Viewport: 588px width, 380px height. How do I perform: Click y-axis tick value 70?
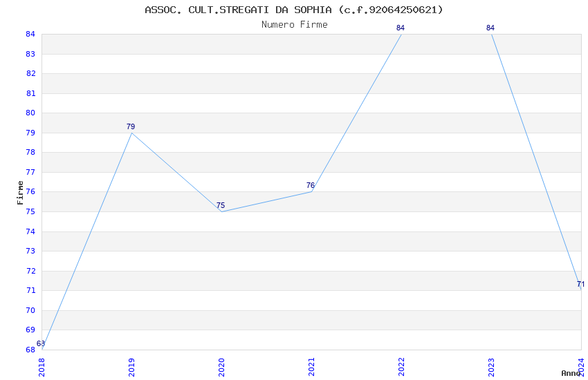(30, 310)
